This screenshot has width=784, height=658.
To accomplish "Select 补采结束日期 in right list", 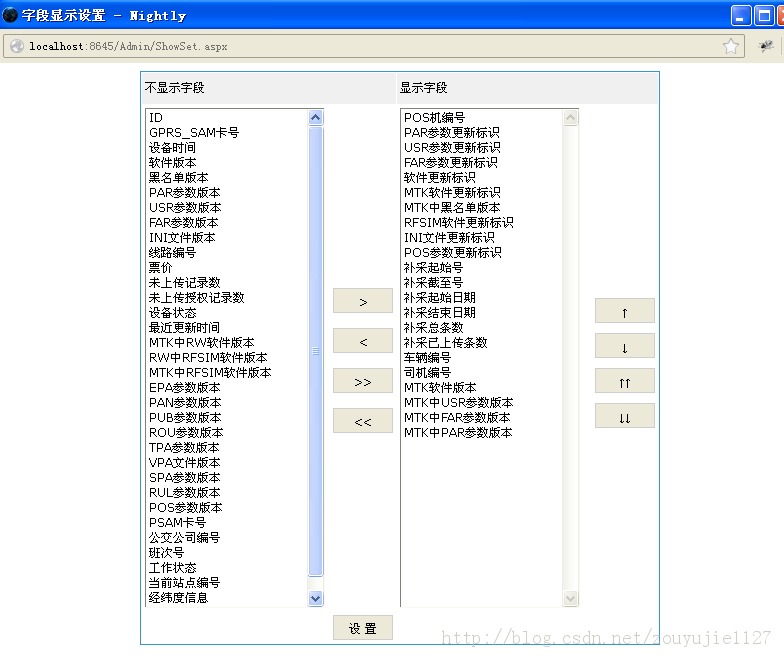I will click(482, 312).
